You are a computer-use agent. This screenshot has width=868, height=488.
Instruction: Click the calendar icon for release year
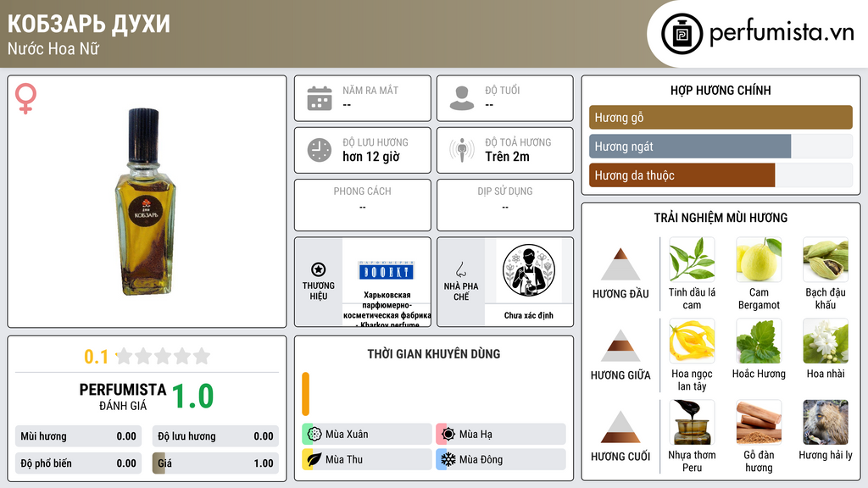(320, 98)
